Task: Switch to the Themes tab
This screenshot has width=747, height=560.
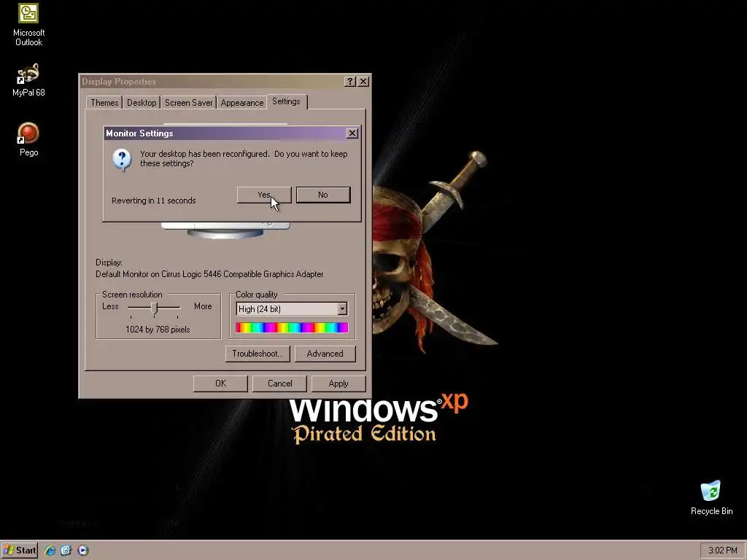Action: coord(104,103)
